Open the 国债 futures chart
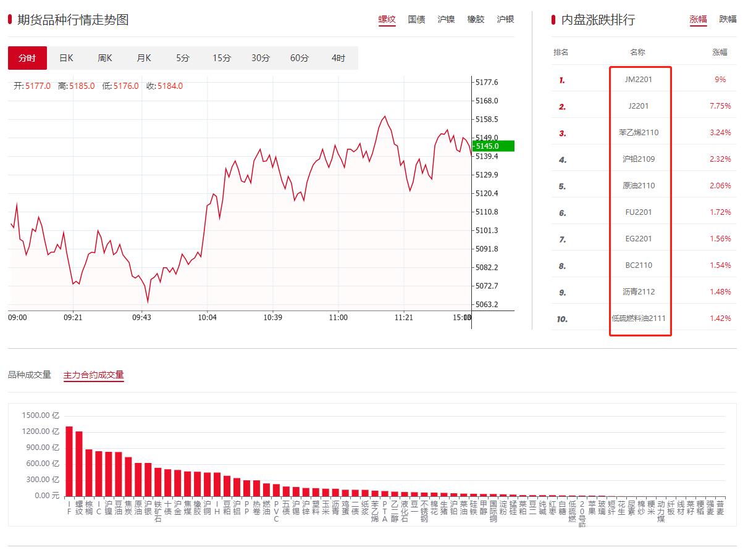Image resolution: width=756 pixels, height=550 pixels. click(417, 19)
